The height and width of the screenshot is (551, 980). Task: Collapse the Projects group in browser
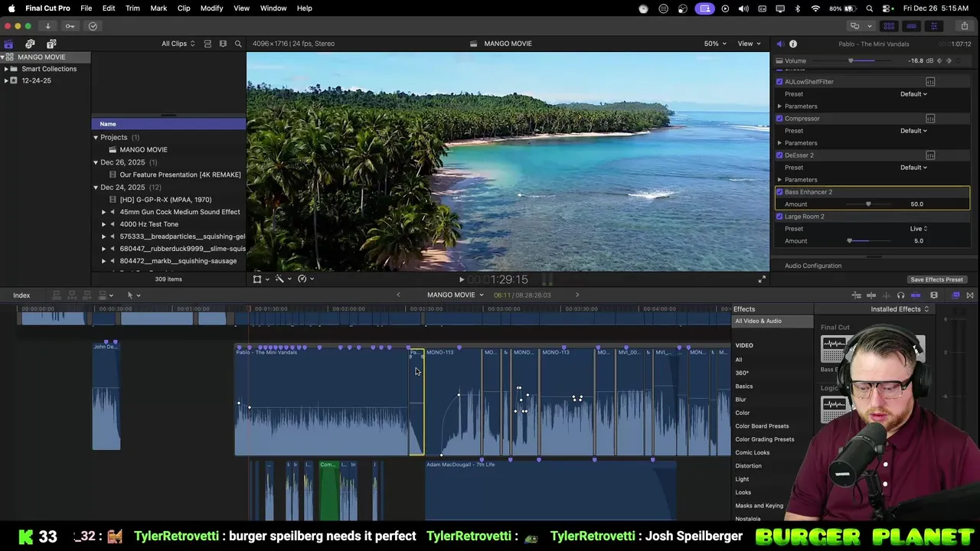[96, 138]
